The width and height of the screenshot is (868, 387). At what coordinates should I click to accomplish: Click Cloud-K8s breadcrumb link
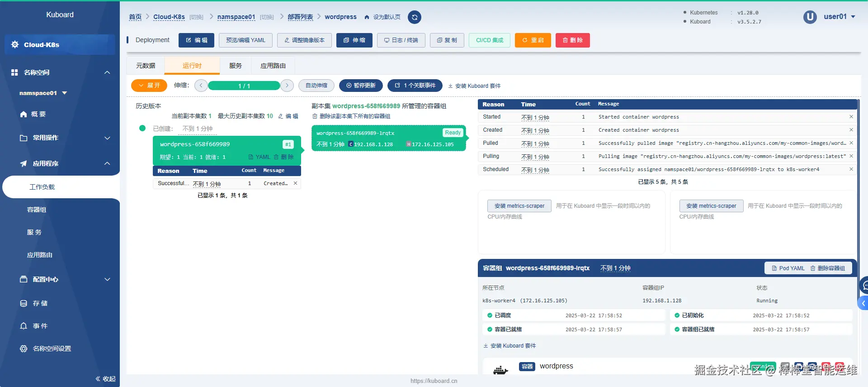[x=169, y=17]
